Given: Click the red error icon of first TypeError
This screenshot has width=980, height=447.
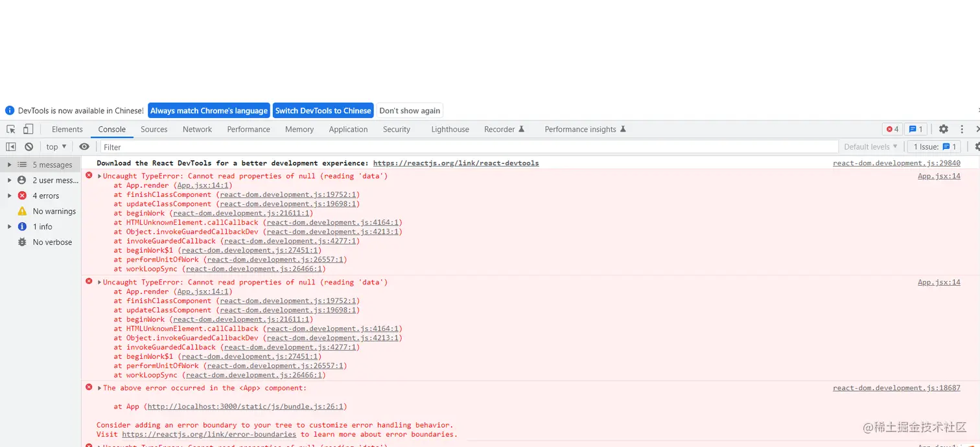Looking at the screenshot, I should (89, 176).
